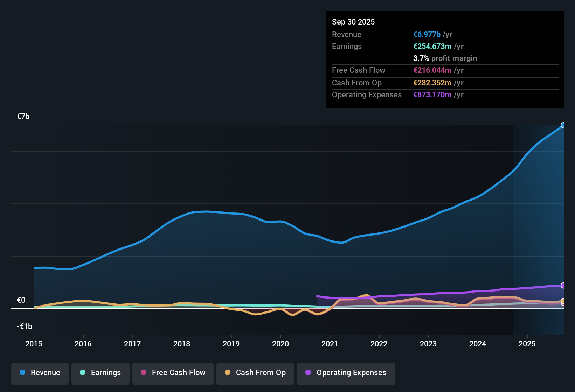The width and height of the screenshot is (575, 392).
Task: Click the €6.977b Revenue value
Action: coord(427,34)
